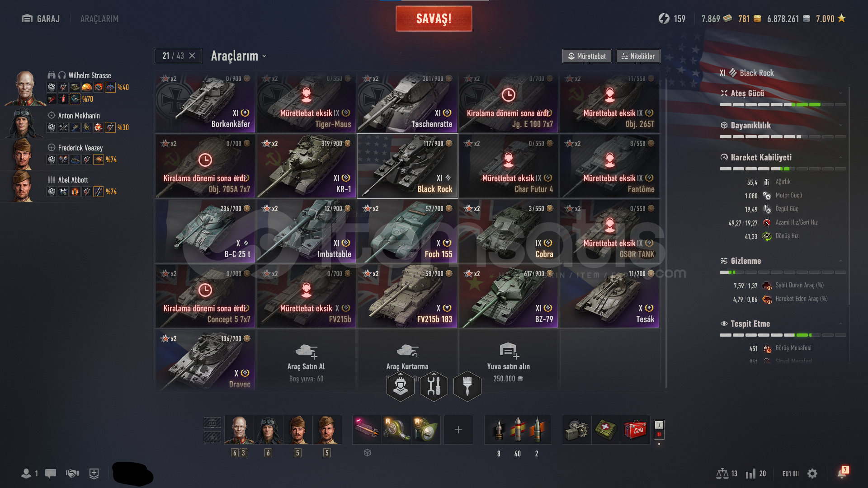Clear the 21 / 43 filter with X
The width and height of the screenshot is (868, 488).
point(192,56)
